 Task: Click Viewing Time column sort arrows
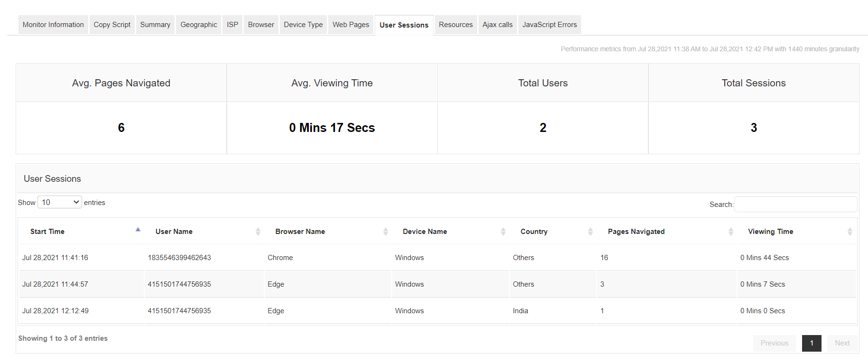(x=850, y=232)
